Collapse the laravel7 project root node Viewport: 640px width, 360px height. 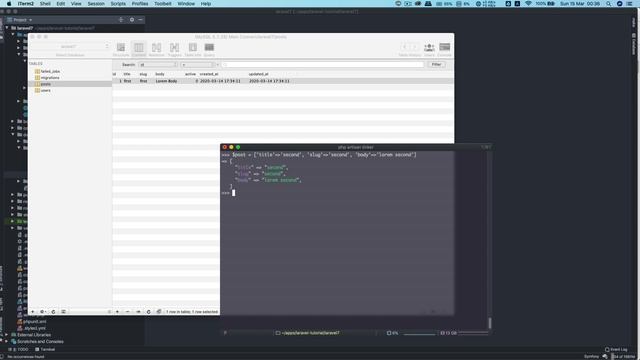[7, 28]
